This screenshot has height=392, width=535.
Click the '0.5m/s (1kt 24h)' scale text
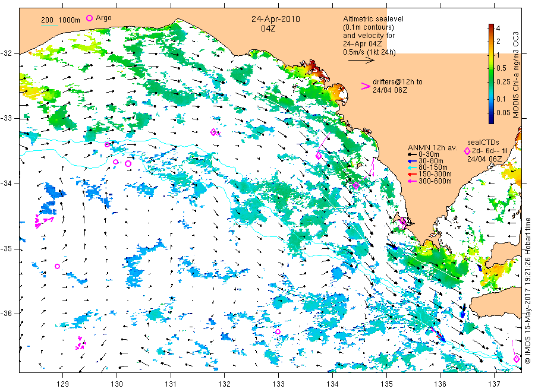370,52
